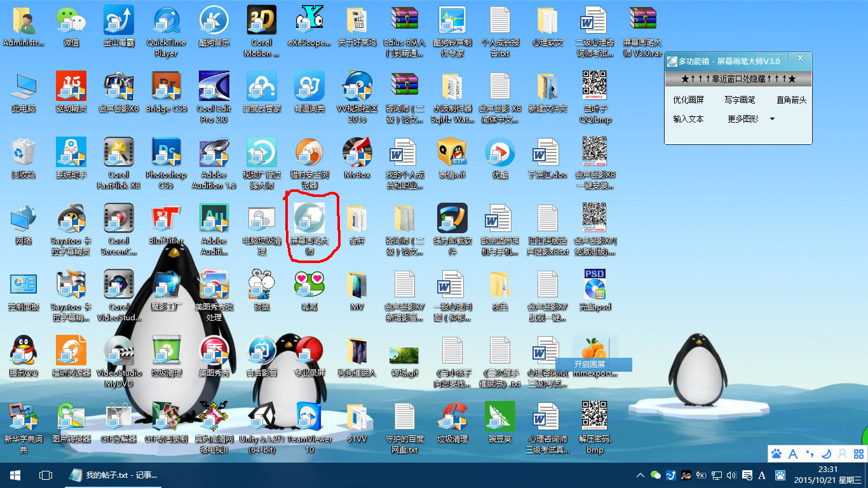Launch 金山毒霸 from the desktop
This screenshot has width=868, height=488.
click(x=119, y=27)
